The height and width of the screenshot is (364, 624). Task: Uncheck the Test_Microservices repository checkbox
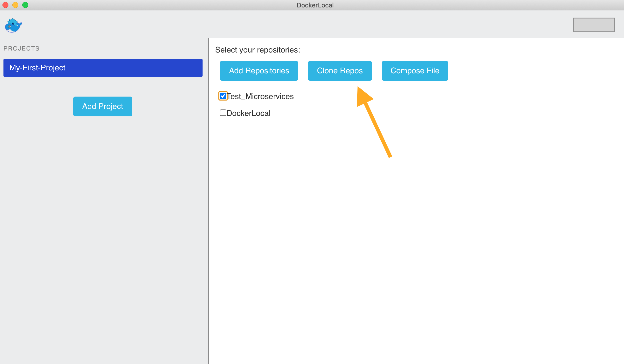click(223, 96)
